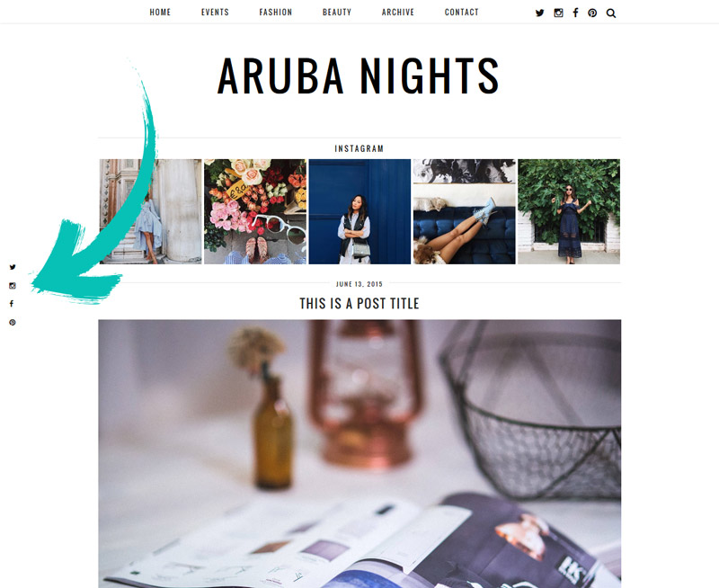
Task: Click the Facebook icon in left sidebar
Action: coord(12,304)
